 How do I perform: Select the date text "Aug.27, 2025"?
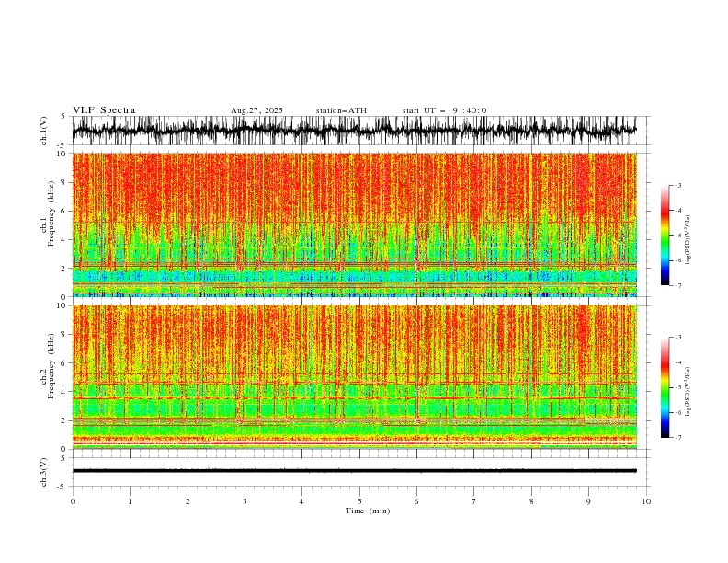[256, 110]
